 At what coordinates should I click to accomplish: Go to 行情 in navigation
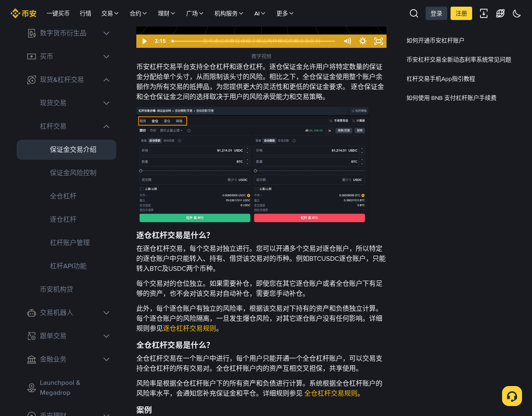[86, 13]
